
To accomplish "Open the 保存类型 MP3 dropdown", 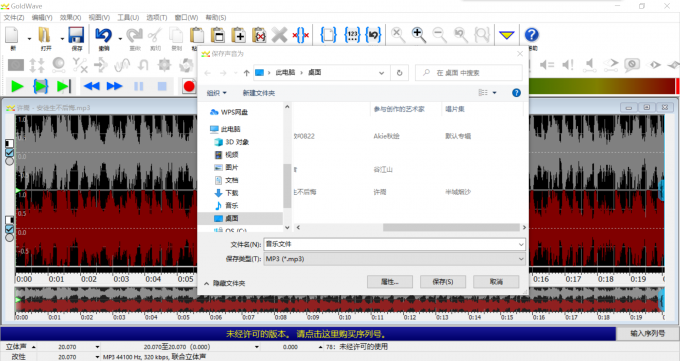I will [x=394, y=259].
